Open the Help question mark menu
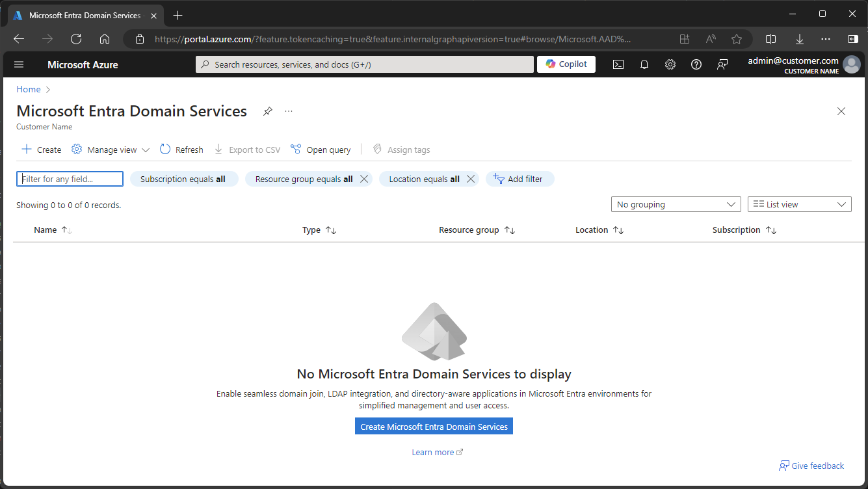Viewport: 868px width, 489px height. [x=696, y=64]
